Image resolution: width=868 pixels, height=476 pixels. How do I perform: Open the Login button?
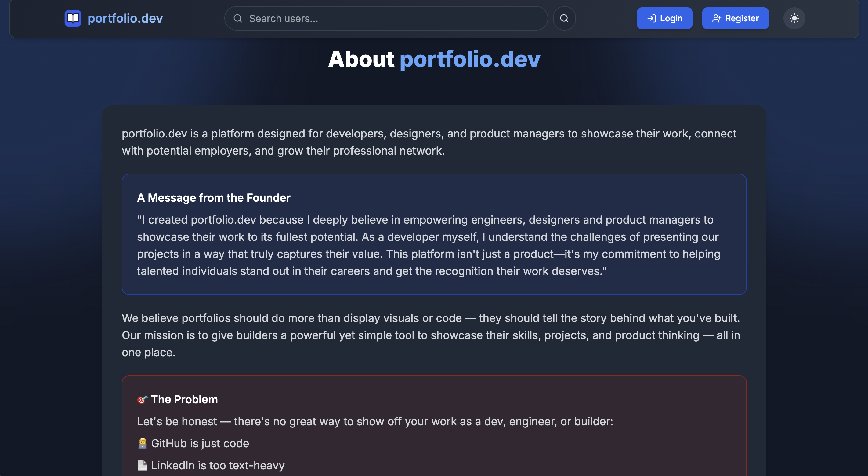point(664,18)
